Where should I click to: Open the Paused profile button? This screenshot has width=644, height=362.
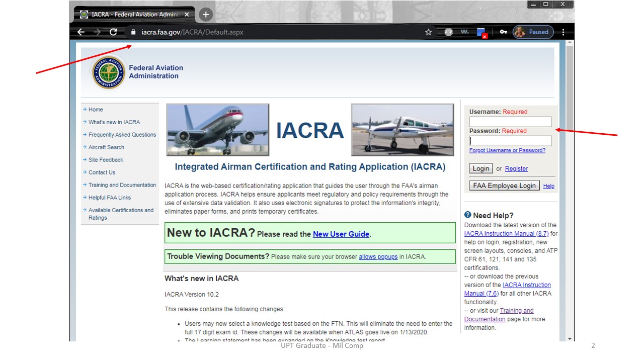[533, 32]
